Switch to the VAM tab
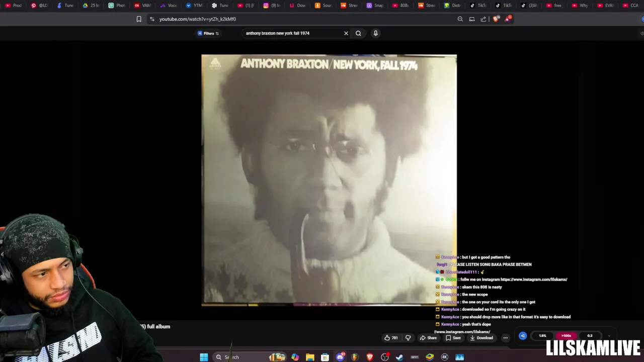Viewport: 644px width, 362px height. [143, 6]
